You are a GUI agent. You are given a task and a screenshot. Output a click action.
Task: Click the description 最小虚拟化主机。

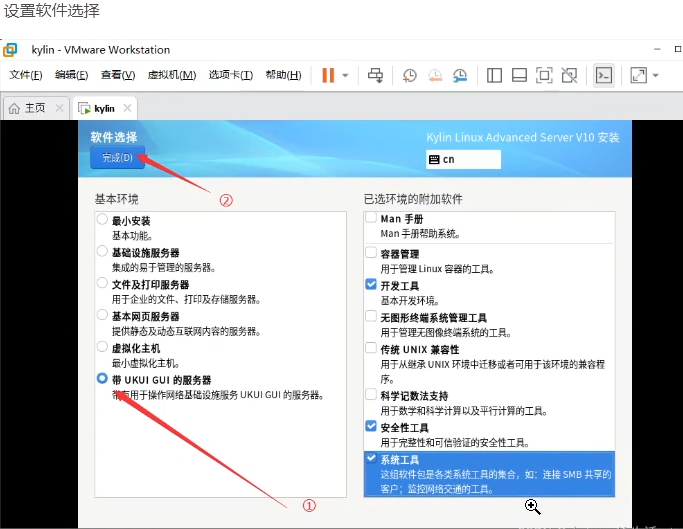coord(146,363)
